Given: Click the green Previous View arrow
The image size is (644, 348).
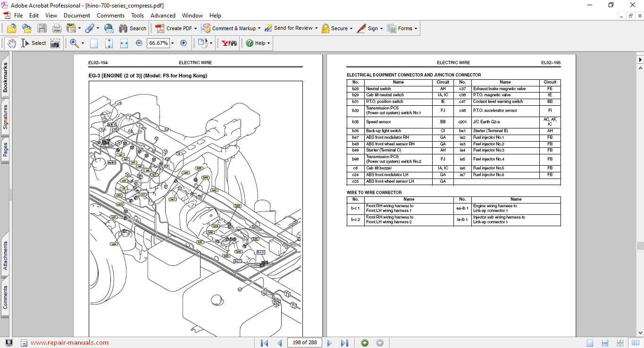Looking at the screenshot, I should [364, 343].
